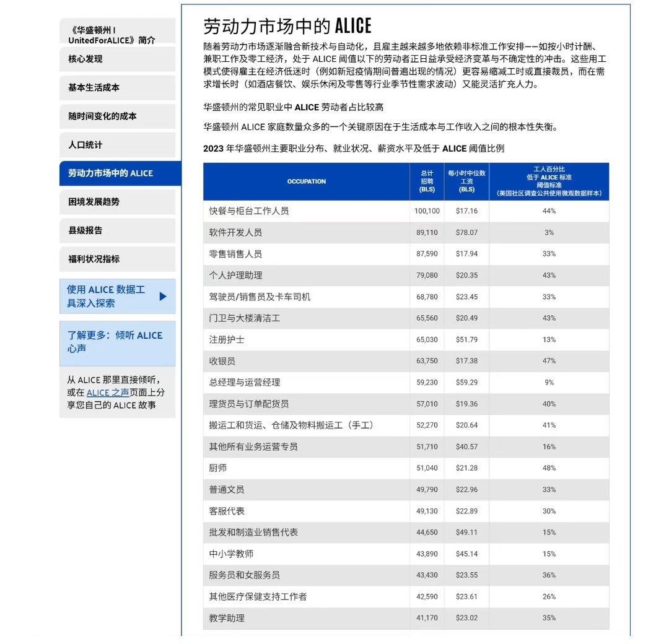Select 劳动力市场中的 ALICE active tab

click(x=120, y=173)
